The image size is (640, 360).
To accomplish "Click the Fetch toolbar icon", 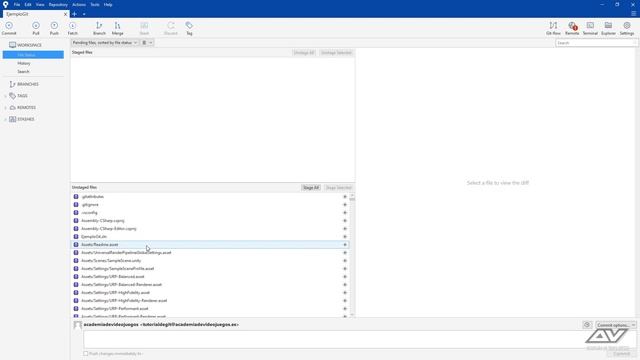I will pos(73,28).
